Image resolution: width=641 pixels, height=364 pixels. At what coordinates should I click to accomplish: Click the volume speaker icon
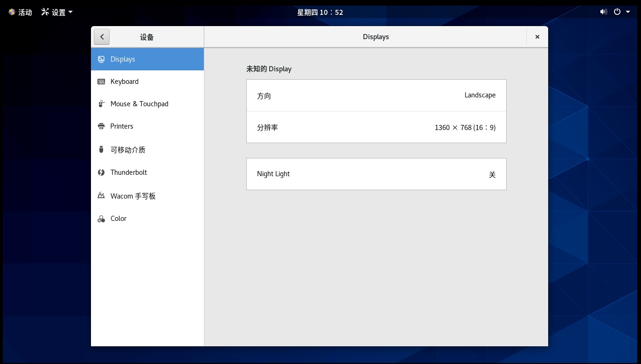pyautogui.click(x=604, y=12)
